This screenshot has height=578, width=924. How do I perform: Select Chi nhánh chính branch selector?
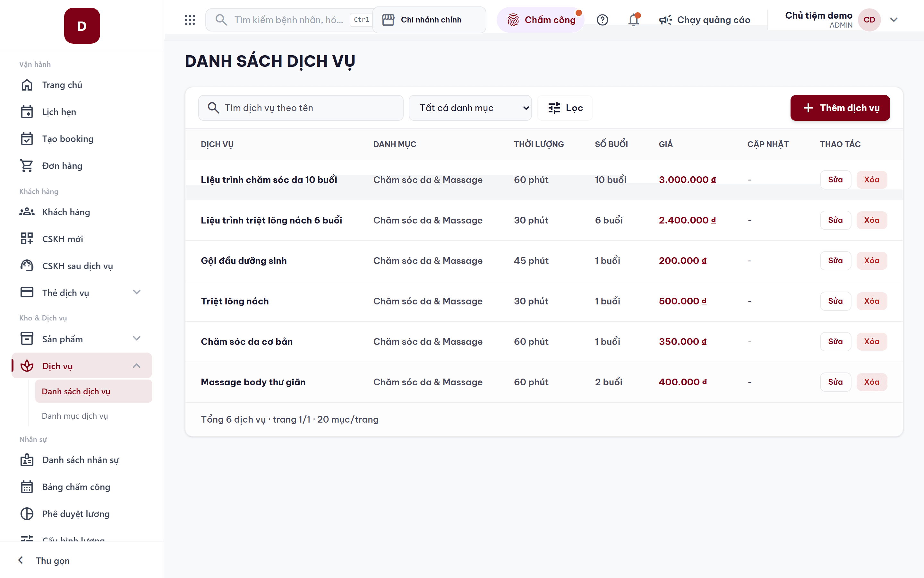point(429,20)
